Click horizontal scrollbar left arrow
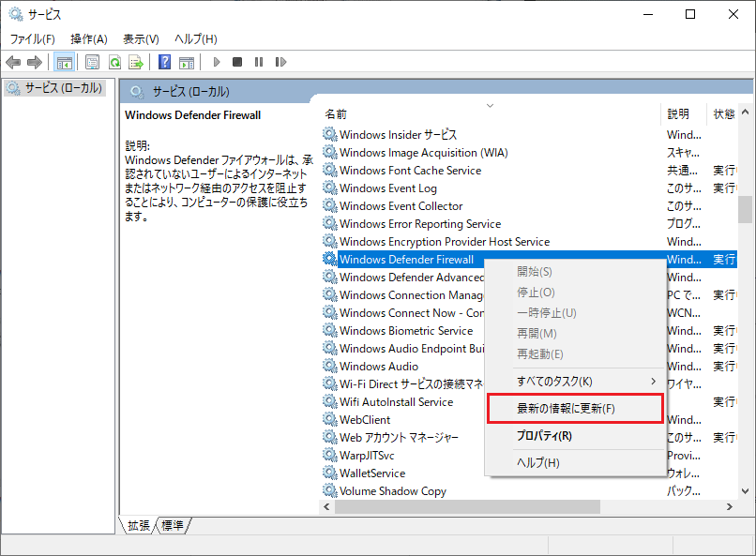 tap(326, 507)
